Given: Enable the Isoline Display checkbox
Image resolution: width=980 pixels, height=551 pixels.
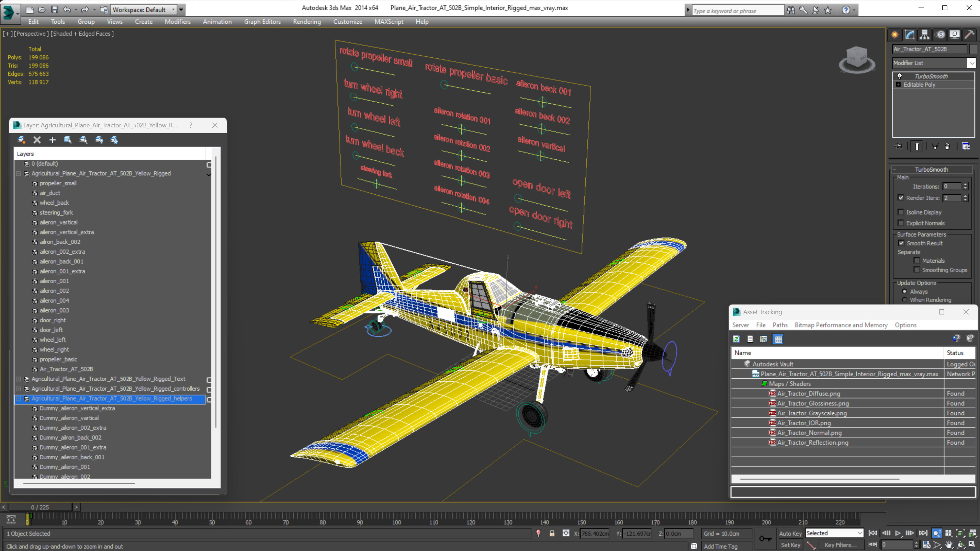Looking at the screenshot, I should (x=901, y=212).
